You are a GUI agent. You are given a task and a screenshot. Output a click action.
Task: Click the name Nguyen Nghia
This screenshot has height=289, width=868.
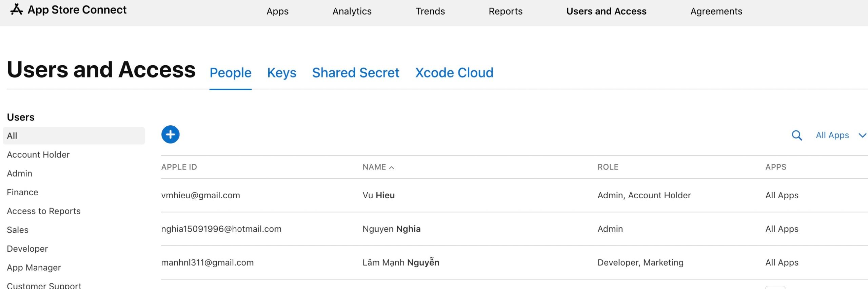click(x=391, y=229)
